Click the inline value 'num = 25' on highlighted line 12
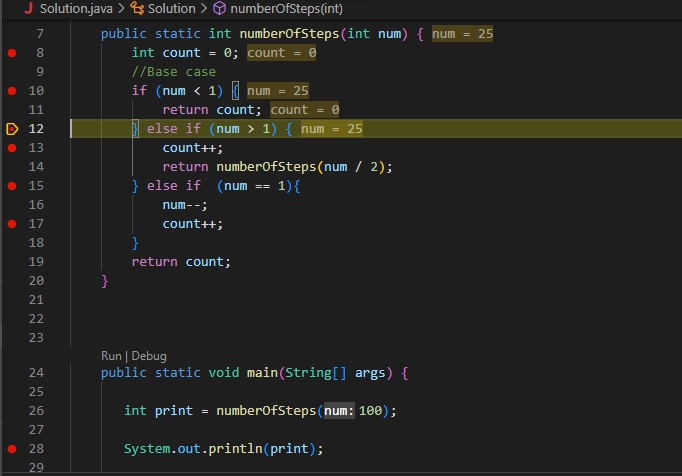The image size is (682, 476). click(331, 129)
